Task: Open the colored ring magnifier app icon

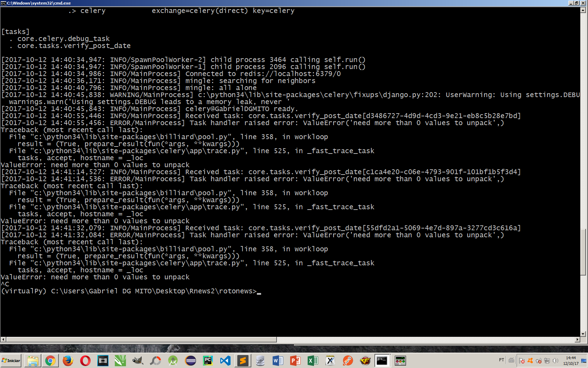Action: pyautogui.click(x=155, y=361)
